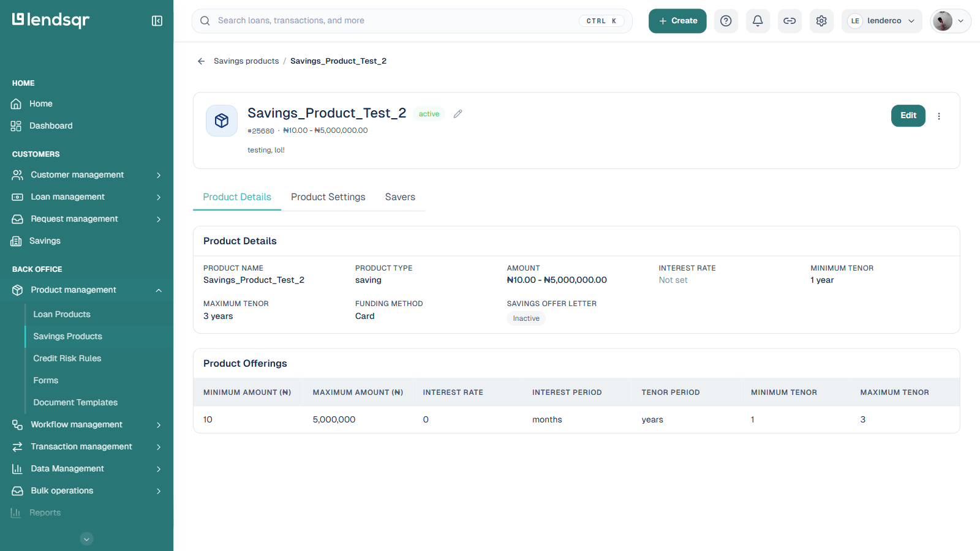Click the search loans and transactions field

(x=412, y=21)
